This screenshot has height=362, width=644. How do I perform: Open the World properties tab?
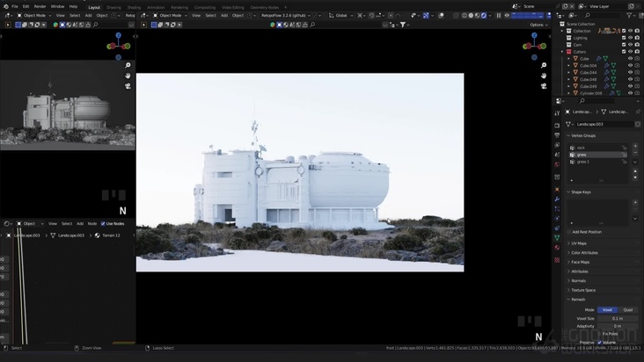click(x=557, y=165)
